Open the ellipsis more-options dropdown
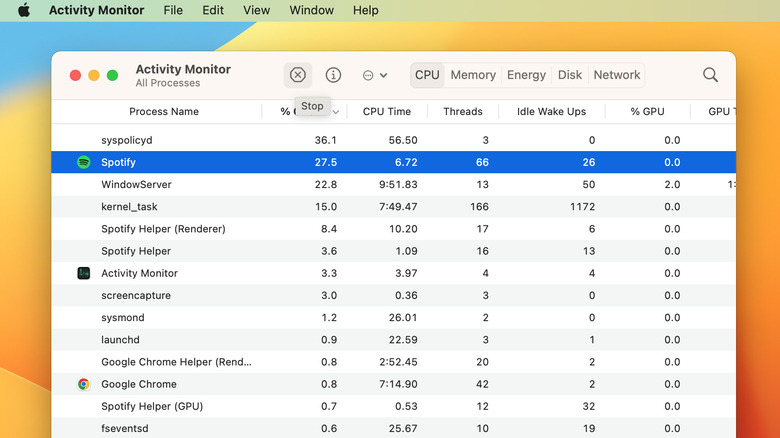780x438 pixels. pos(375,75)
